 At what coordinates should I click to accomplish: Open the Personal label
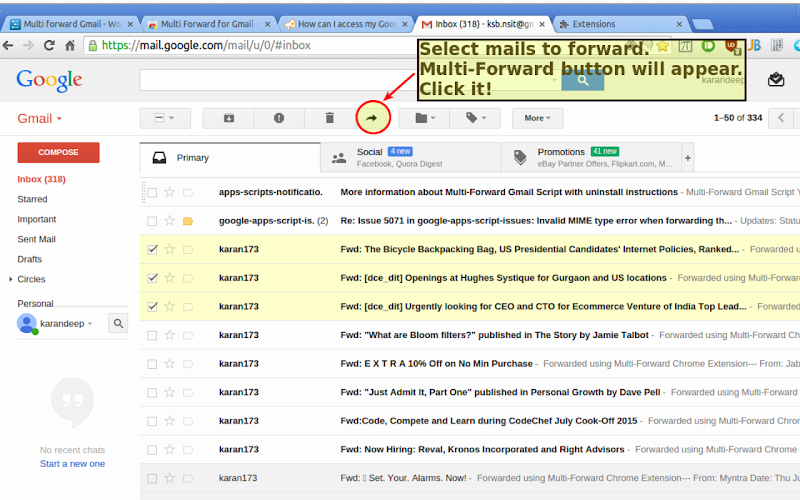(35, 304)
